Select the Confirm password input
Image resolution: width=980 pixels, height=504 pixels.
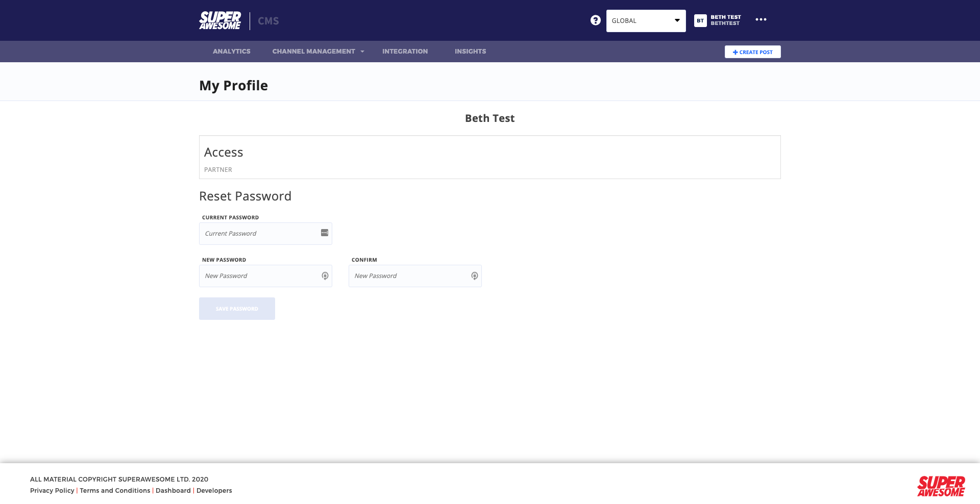click(410, 276)
